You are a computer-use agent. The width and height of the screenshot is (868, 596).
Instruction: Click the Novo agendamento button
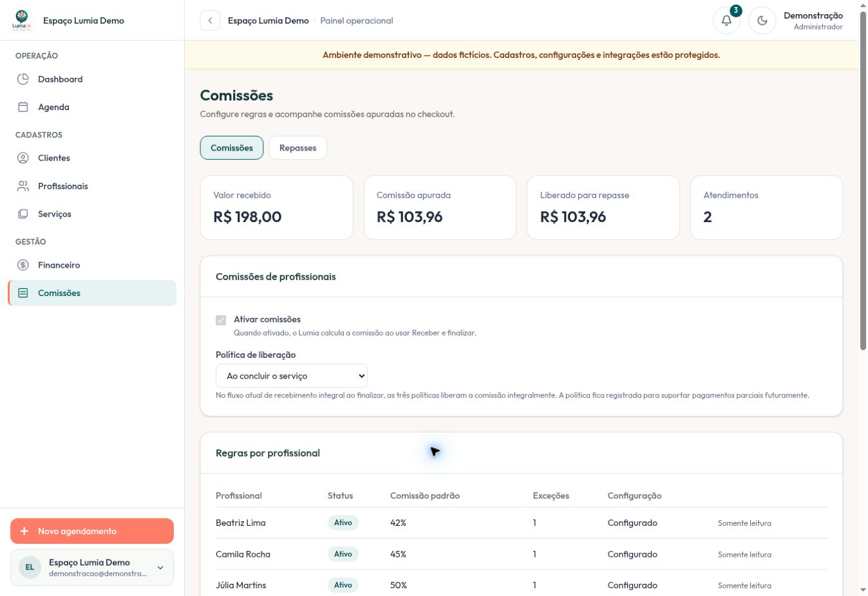(x=92, y=531)
